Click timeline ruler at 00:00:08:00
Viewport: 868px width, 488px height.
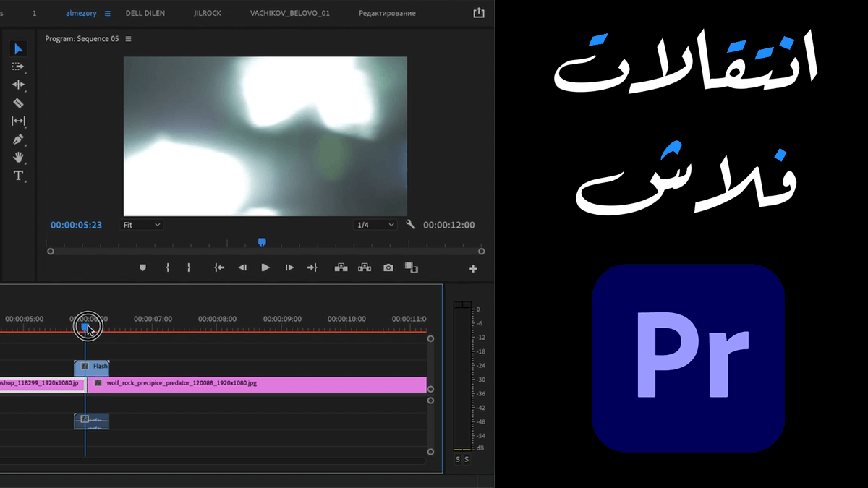217,319
